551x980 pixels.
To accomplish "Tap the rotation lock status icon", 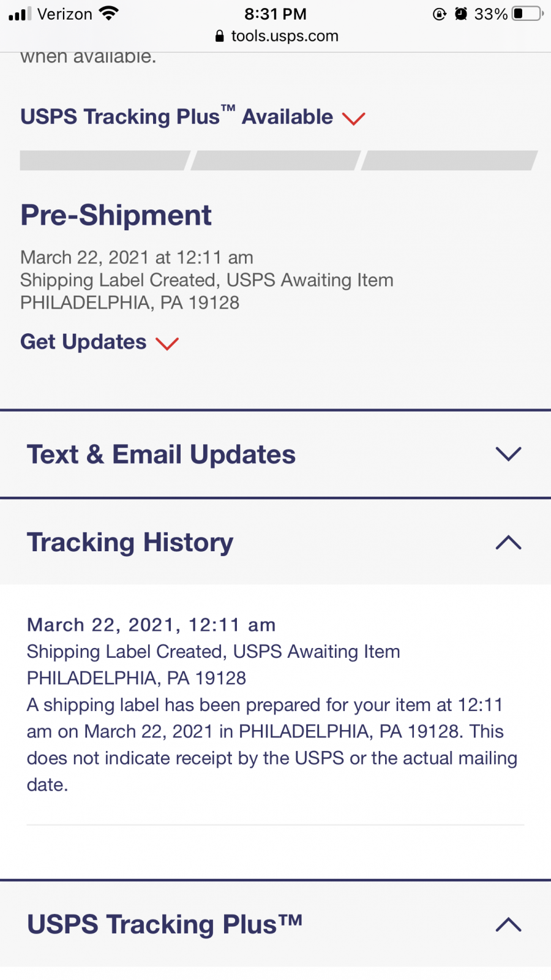I will point(440,13).
